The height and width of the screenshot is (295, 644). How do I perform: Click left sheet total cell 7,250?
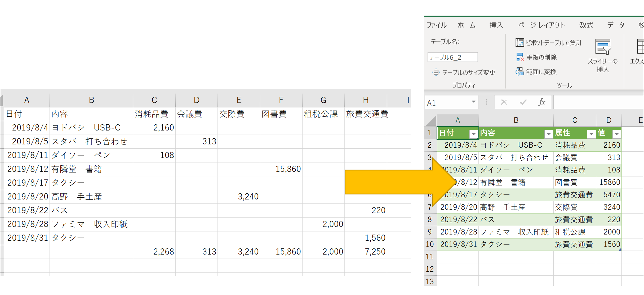pyautogui.click(x=366, y=252)
